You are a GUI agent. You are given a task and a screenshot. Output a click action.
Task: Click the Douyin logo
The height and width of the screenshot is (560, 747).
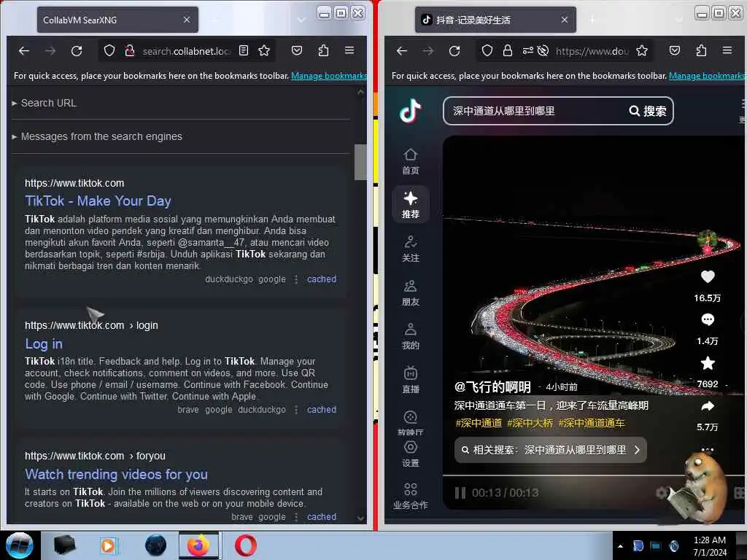pyautogui.click(x=410, y=111)
